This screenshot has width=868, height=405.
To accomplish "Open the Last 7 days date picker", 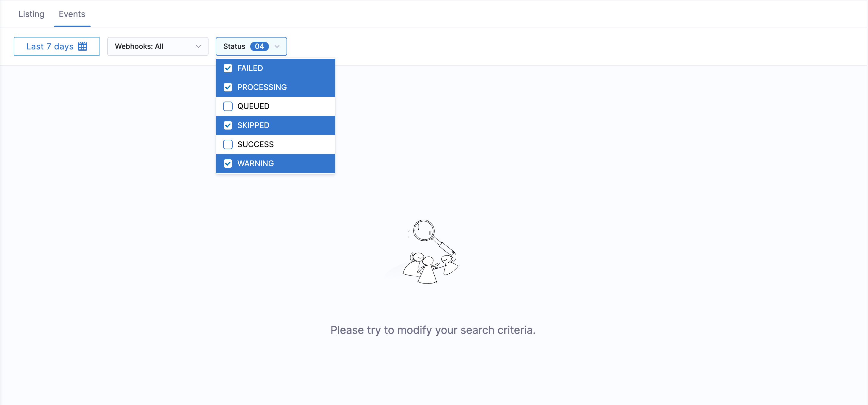I will point(50,46).
